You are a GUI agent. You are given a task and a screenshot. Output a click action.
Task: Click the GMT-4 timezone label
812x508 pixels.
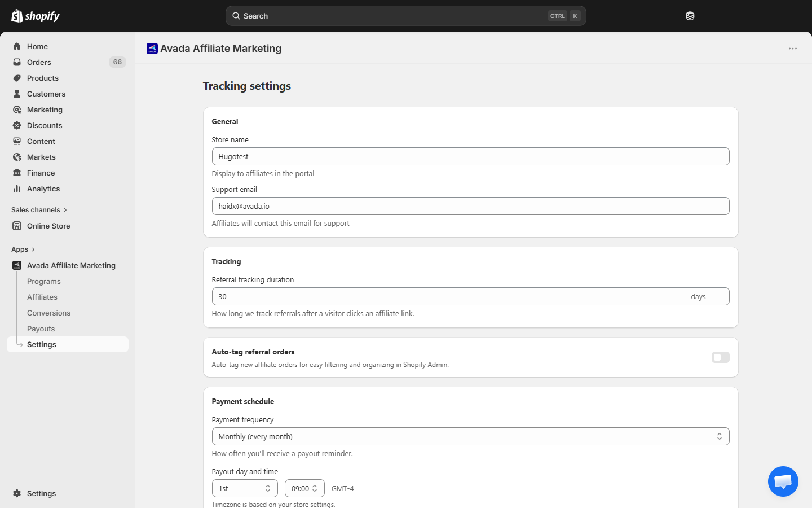click(343, 489)
